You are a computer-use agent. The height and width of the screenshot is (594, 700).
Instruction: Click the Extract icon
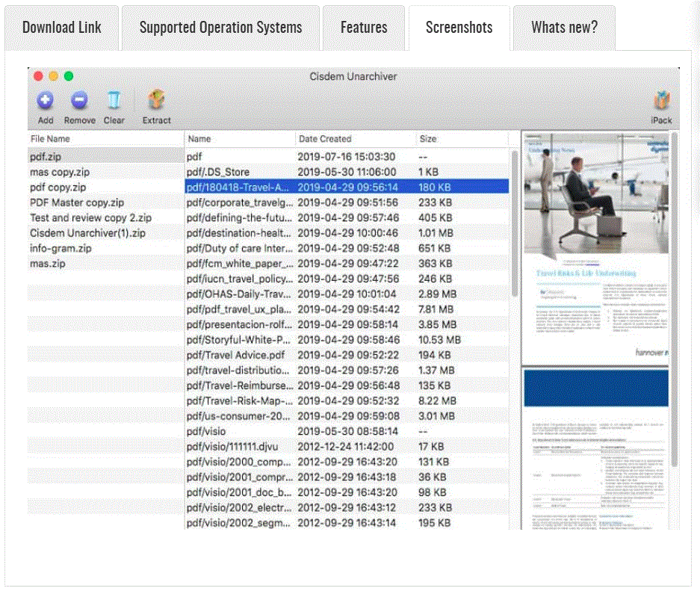pyautogui.click(x=156, y=99)
